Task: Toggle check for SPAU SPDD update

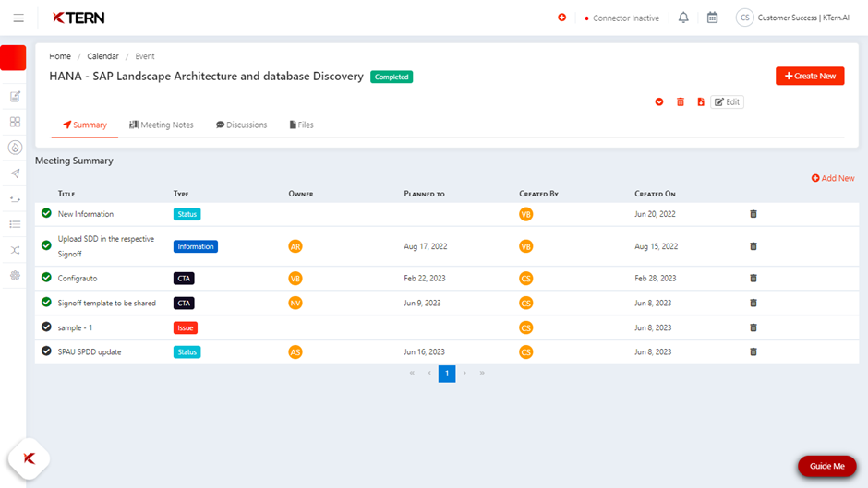Action: [x=46, y=351]
